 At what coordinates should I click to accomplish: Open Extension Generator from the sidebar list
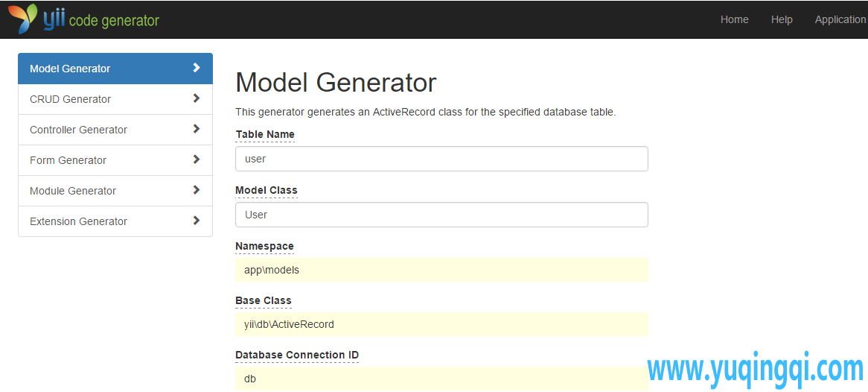coord(78,221)
